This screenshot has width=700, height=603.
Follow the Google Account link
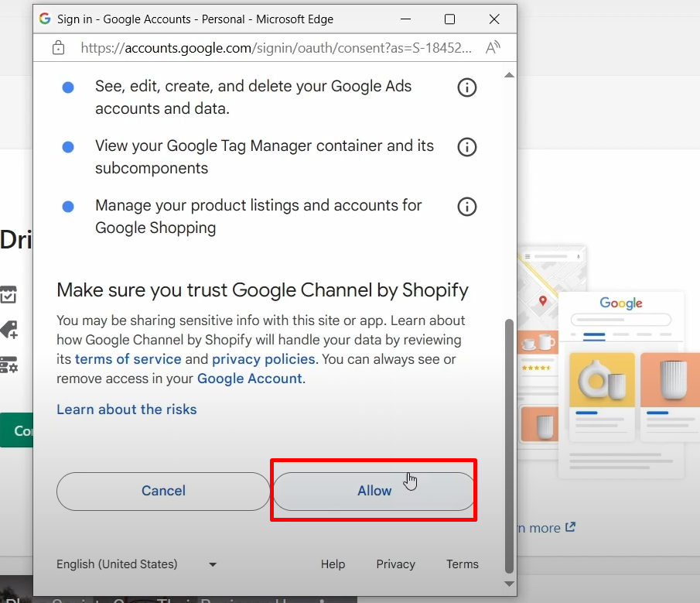[x=249, y=379]
